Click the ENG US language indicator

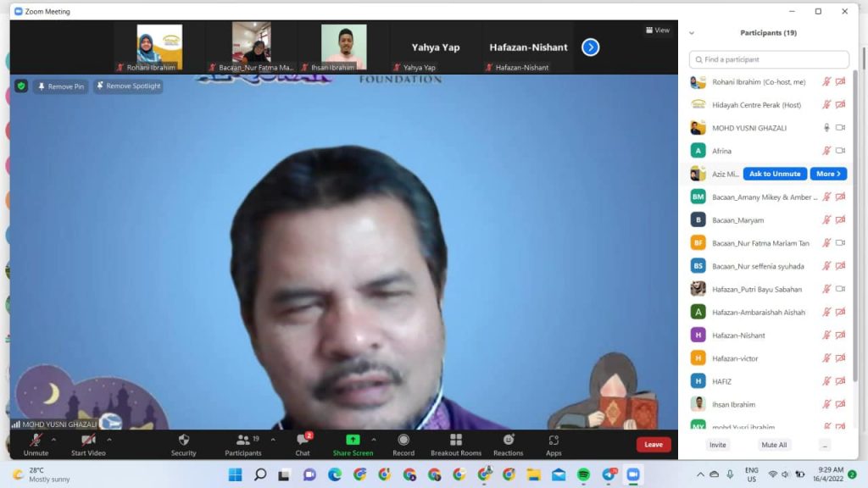[x=751, y=474]
